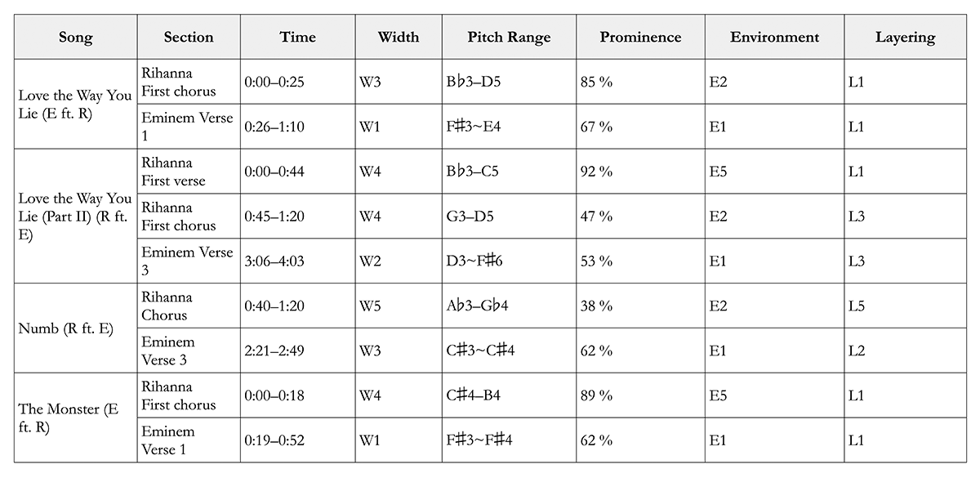
Task: Click the time cell 3:06–4:03
Action: pos(297,261)
